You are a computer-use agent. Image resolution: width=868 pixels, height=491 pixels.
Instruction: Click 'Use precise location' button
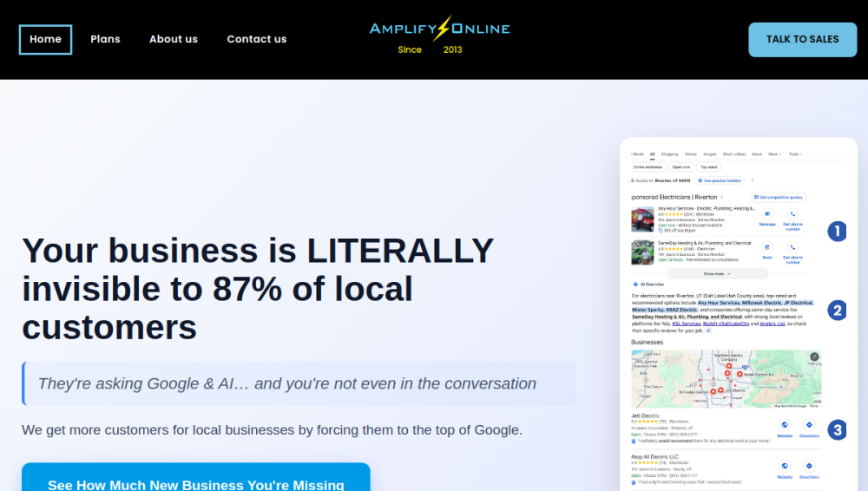720,180
